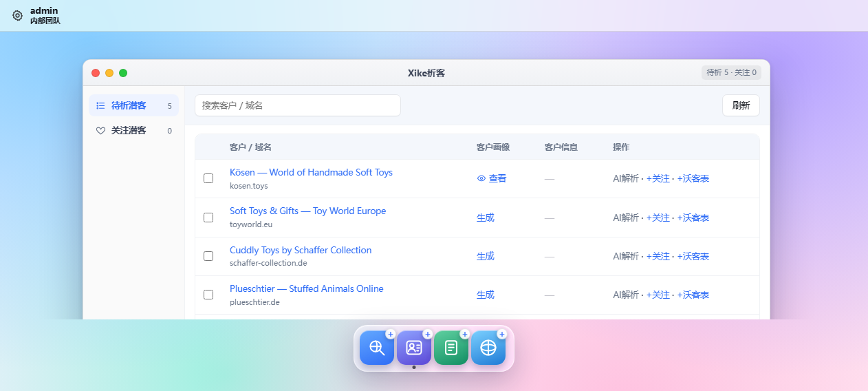Select the toyworld.eu row checkbox
868x391 pixels.
coord(208,218)
